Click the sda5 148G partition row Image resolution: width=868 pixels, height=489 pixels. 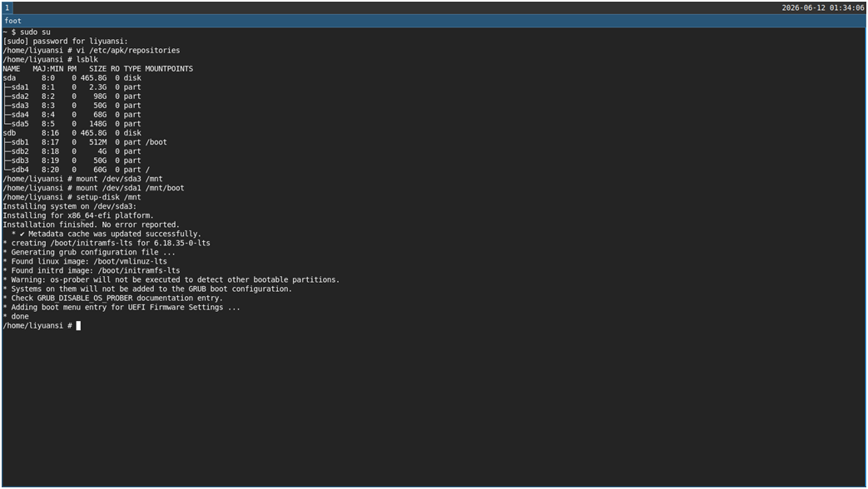pyautogui.click(x=72, y=124)
